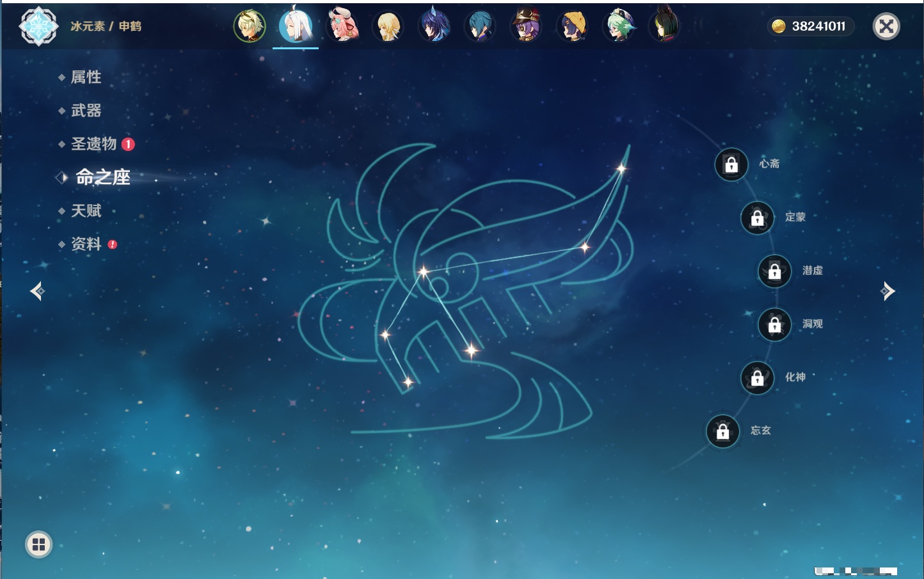Close the character screen

(886, 26)
